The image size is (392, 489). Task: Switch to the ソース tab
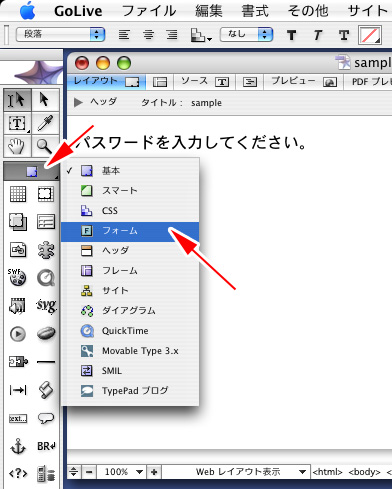[x=205, y=82]
